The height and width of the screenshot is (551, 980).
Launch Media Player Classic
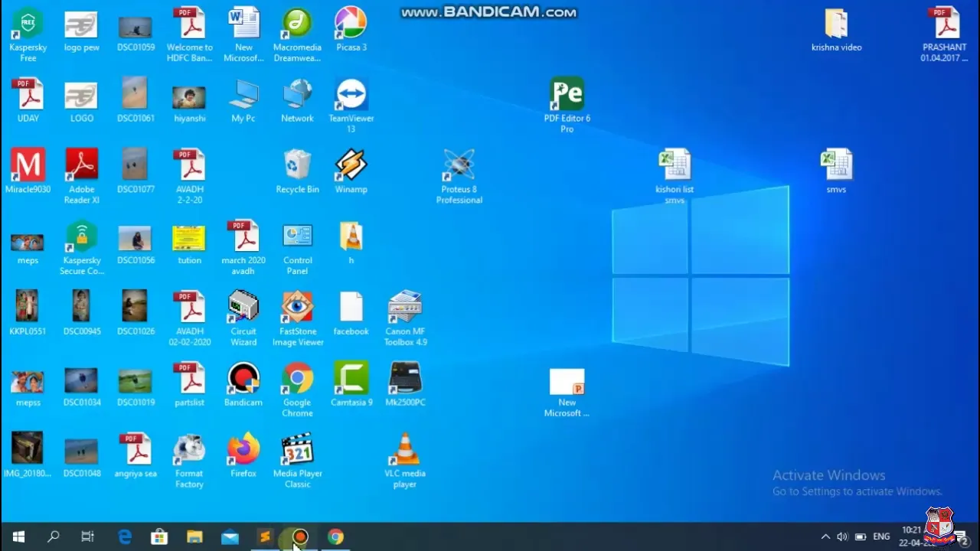pos(297,461)
